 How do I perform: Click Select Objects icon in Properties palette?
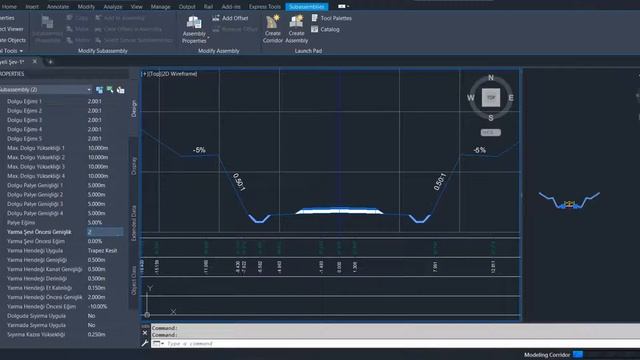(x=110, y=90)
